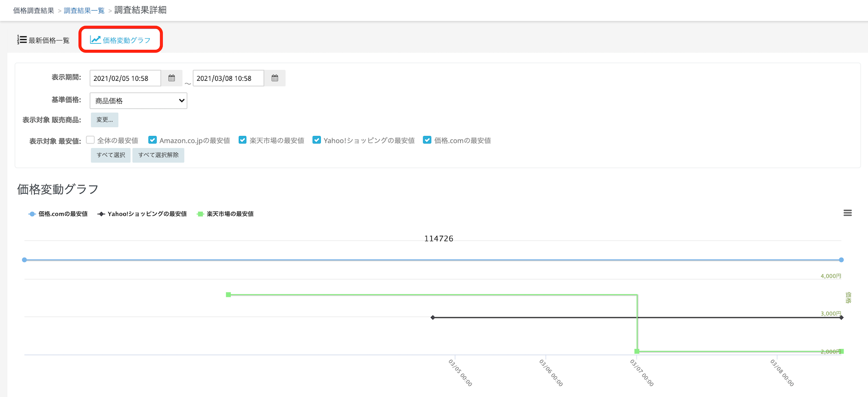Screen dimensions: 868x397
Task: Uncheck Amazon.co.jpの最安値 checkbox
Action: (153, 140)
